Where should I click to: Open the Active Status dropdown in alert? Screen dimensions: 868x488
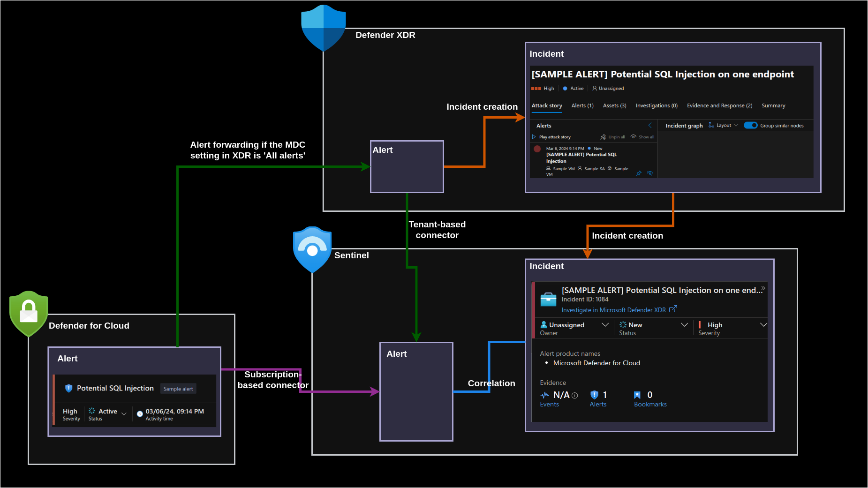(124, 413)
